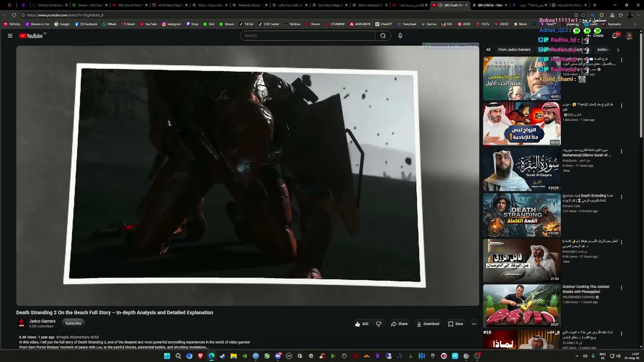Open options for Death Stranding 46:05 video
Viewport: 644px width, 362px height.
[x=621, y=60]
